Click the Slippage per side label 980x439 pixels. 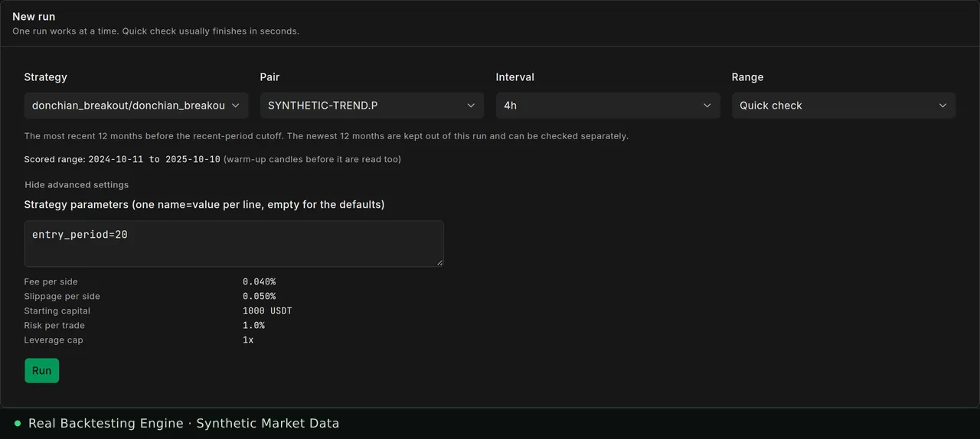coord(62,297)
